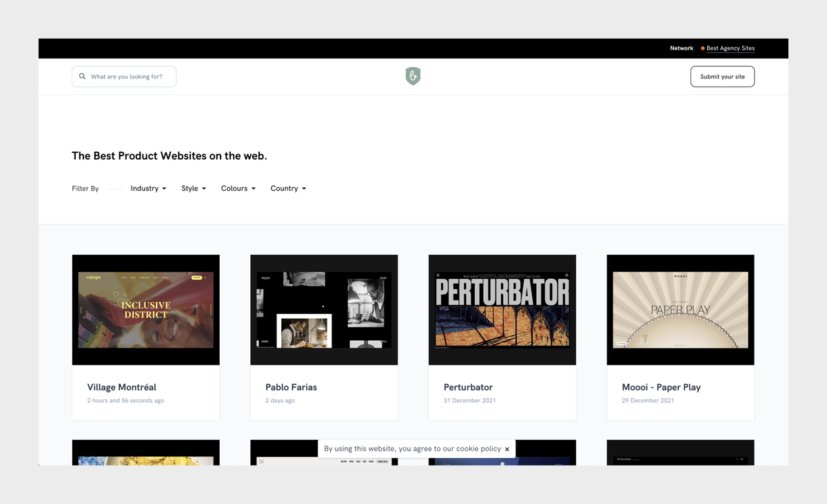This screenshot has height=504, width=827.
Task: View the Moooi - Paper Play listing
Action: [661, 387]
